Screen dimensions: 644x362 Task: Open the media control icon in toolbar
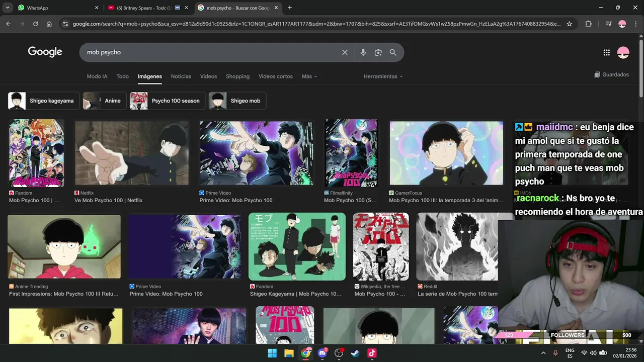(608, 24)
